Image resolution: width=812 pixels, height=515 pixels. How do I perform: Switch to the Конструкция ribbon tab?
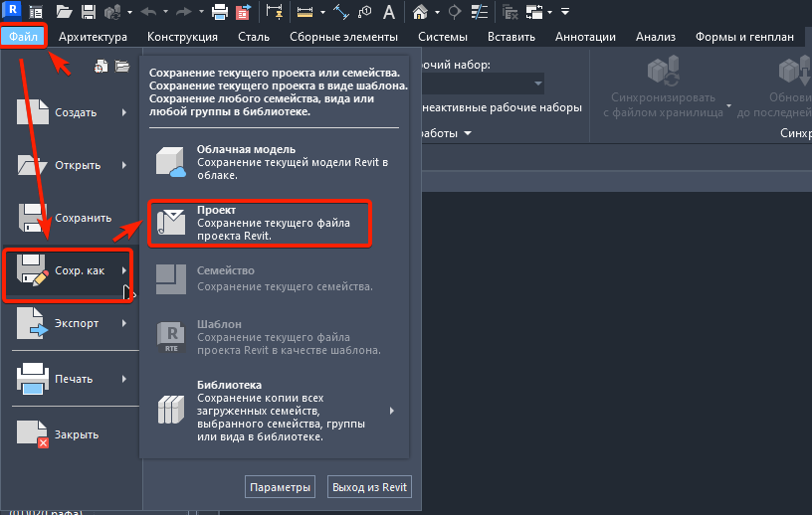click(182, 37)
